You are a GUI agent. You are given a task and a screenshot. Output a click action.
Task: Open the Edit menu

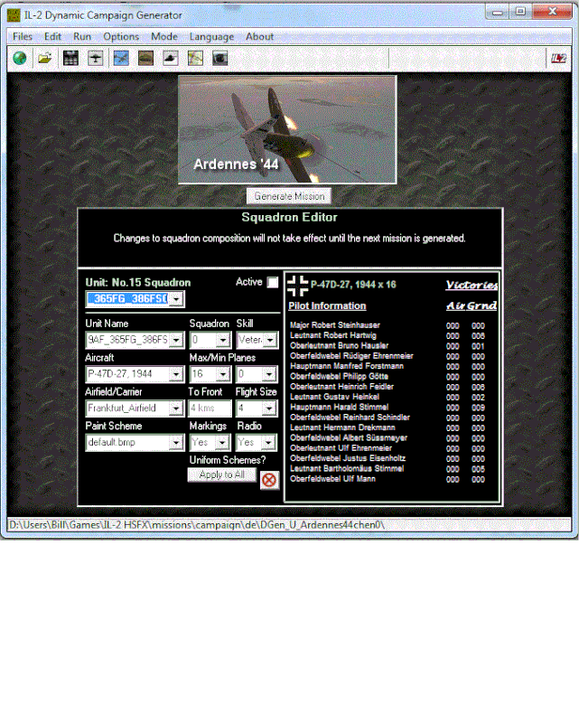tap(52, 36)
